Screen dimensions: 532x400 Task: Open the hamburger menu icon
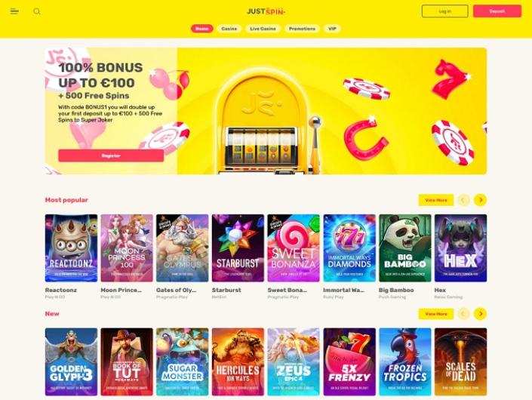14,11
